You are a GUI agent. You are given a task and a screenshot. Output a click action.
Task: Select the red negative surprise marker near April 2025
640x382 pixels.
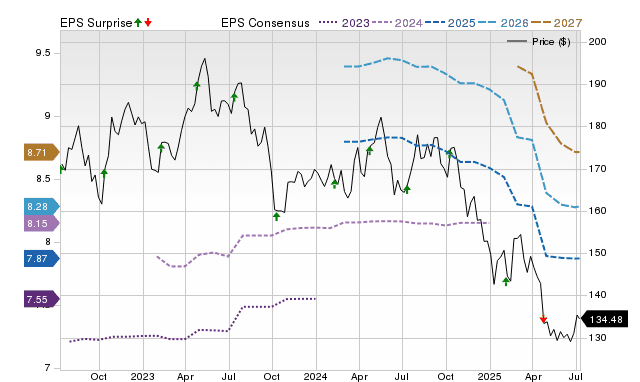(543, 319)
